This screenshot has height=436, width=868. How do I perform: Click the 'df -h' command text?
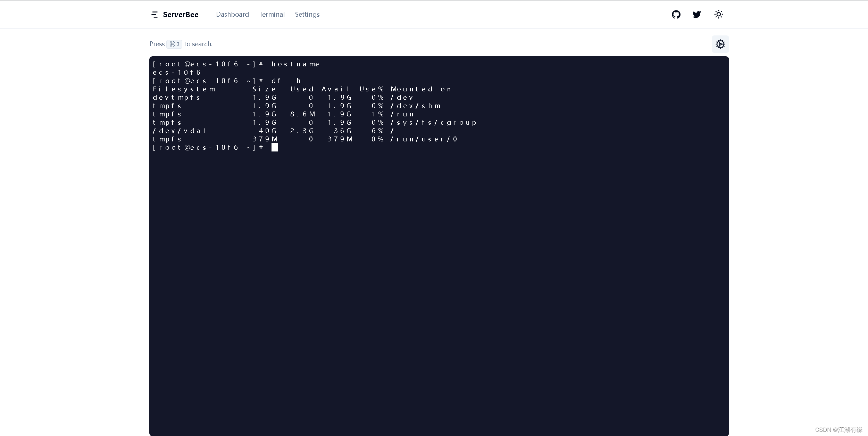coord(286,81)
